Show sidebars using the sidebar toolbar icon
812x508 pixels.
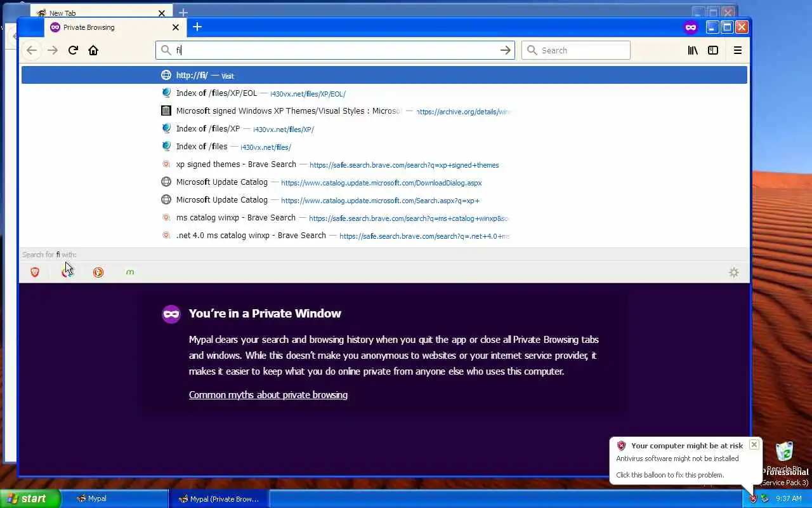[713, 50]
